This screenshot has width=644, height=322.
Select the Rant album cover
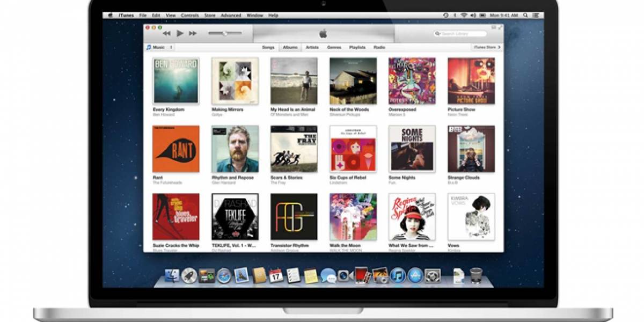tap(176, 149)
